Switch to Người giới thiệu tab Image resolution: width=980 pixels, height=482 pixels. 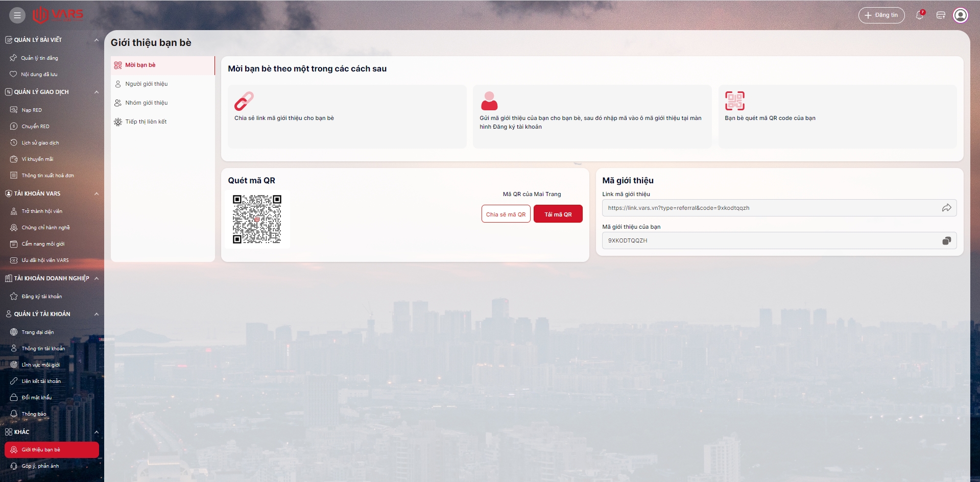pos(147,84)
